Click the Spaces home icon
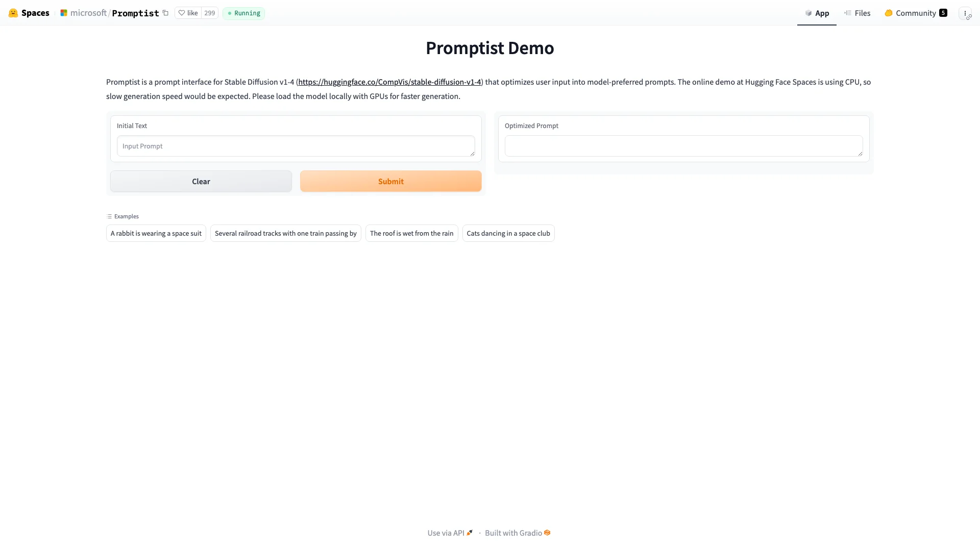This screenshot has width=980, height=551. pyautogui.click(x=12, y=12)
